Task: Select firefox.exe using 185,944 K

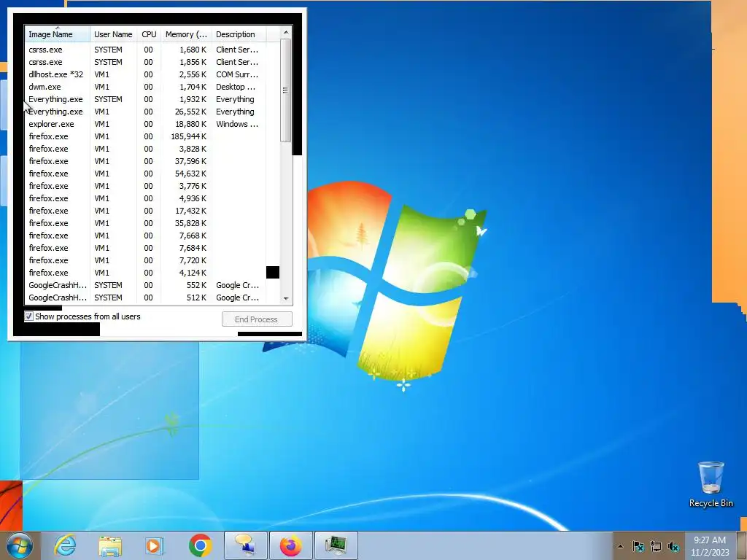Action: click(145, 136)
